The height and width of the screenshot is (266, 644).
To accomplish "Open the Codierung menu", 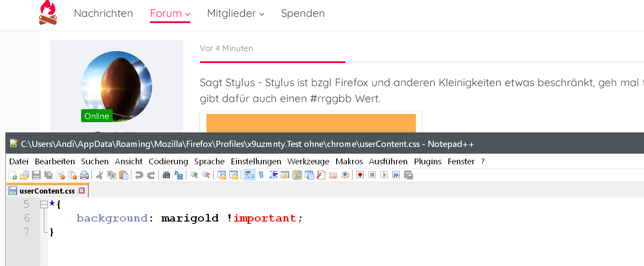I will [168, 161].
